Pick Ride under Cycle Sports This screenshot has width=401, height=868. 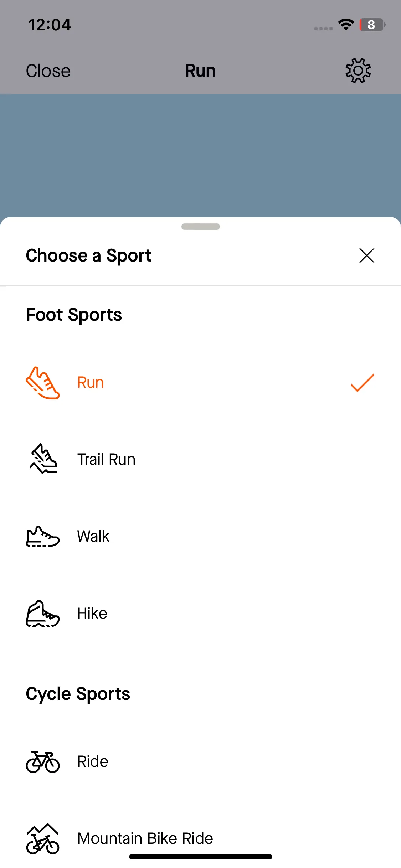[200, 761]
